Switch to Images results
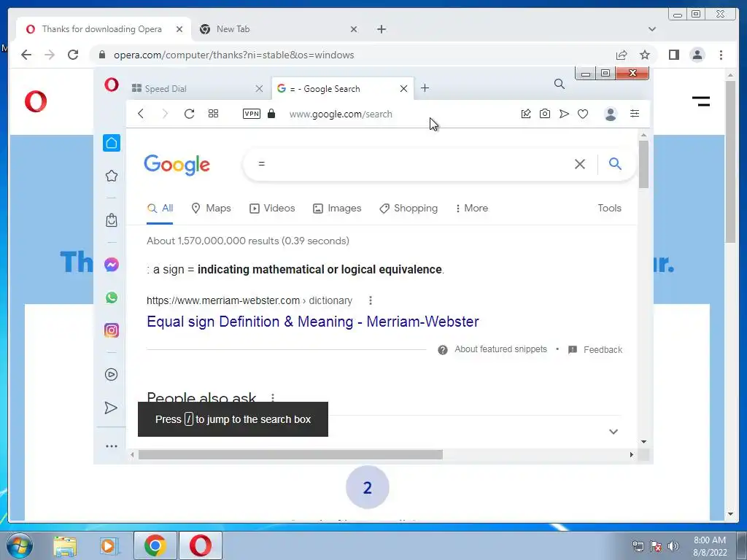The height and width of the screenshot is (560, 747). pos(337,208)
